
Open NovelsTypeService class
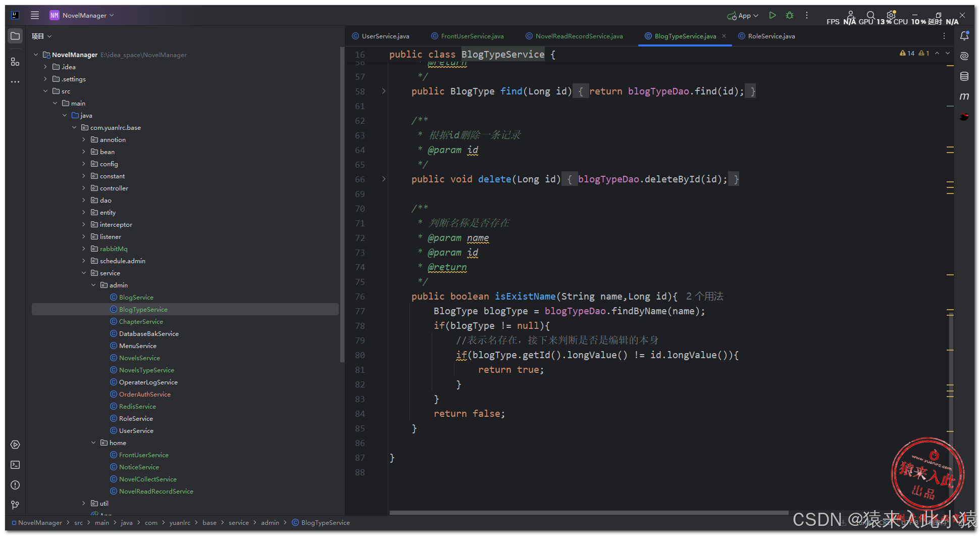pyautogui.click(x=146, y=370)
